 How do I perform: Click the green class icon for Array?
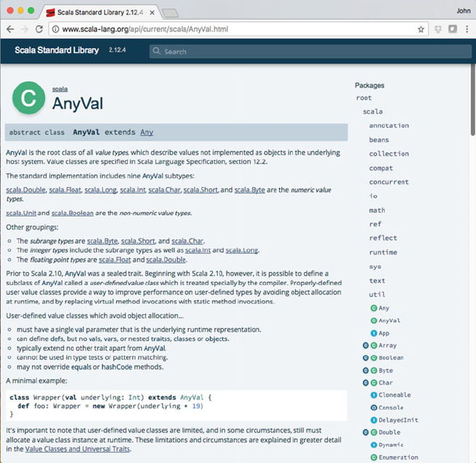pos(374,346)
